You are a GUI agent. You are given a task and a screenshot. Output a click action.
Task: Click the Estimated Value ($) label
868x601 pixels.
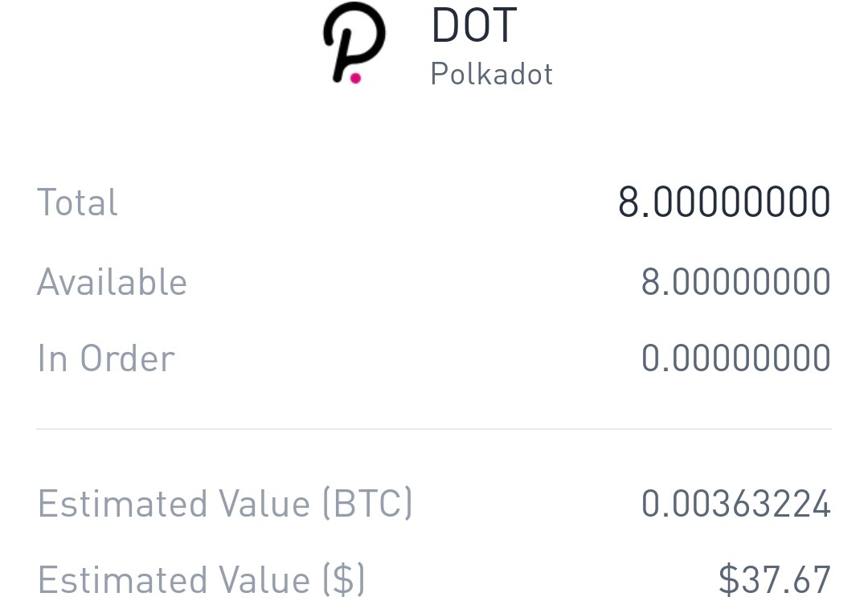coord(201,580)
